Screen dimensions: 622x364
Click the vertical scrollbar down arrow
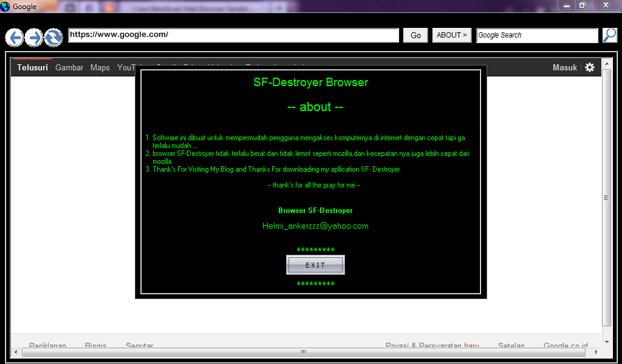click(607, 342)
